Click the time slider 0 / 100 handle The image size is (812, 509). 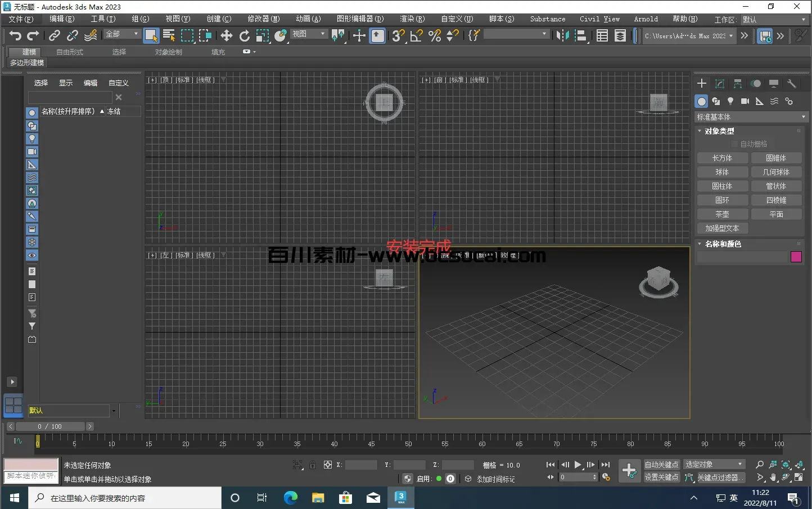click(49, 426)
